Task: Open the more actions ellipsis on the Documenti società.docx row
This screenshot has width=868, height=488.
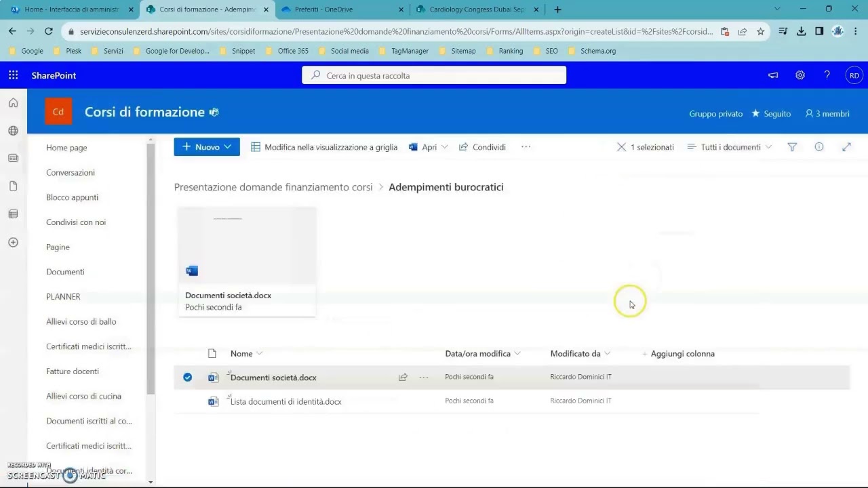Action: coord(424,377)
